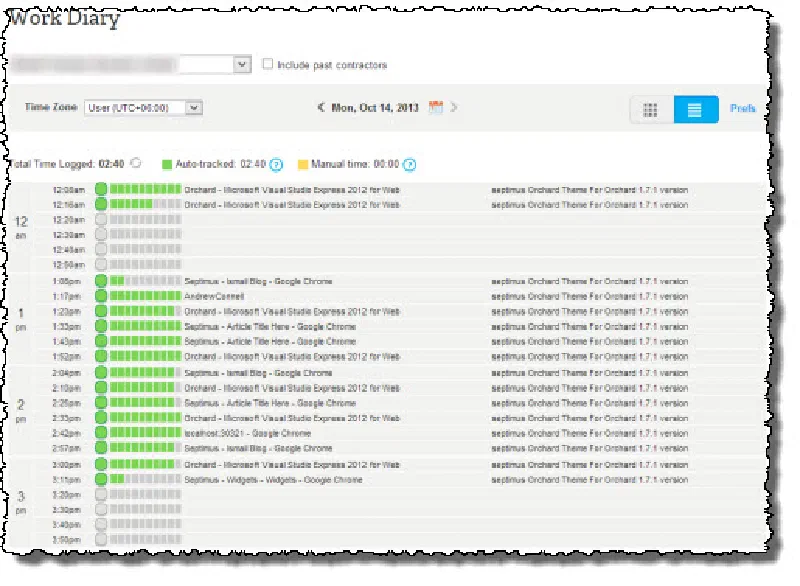This screenshot has width=800, height=586.
Task: Click Manual time help question icon
Action: (x=409, y=164)
